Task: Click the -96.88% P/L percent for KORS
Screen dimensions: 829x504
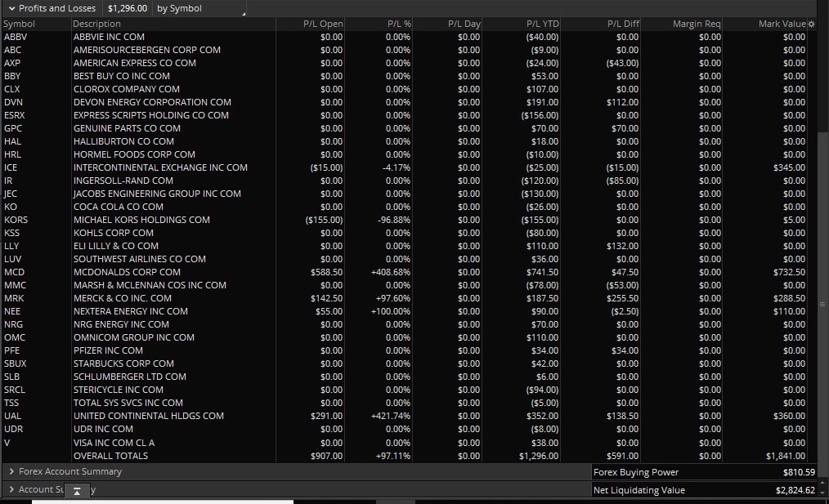Action: (394, 220)
